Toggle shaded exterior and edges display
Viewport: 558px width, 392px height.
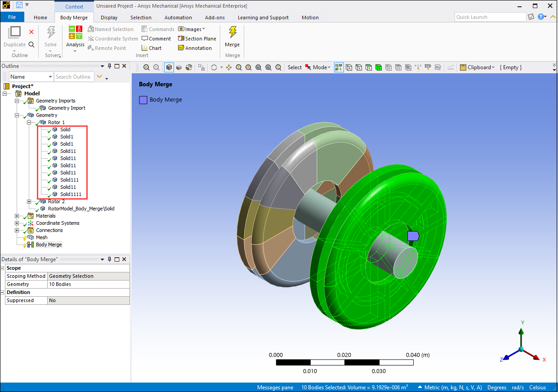[x=169, y=67]
